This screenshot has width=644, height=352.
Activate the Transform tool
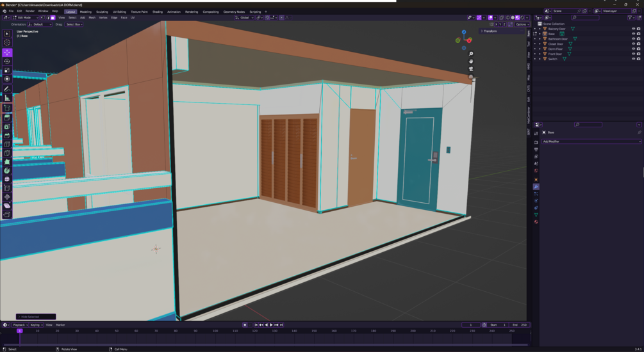pyautogui.click(x=7, y=79)
